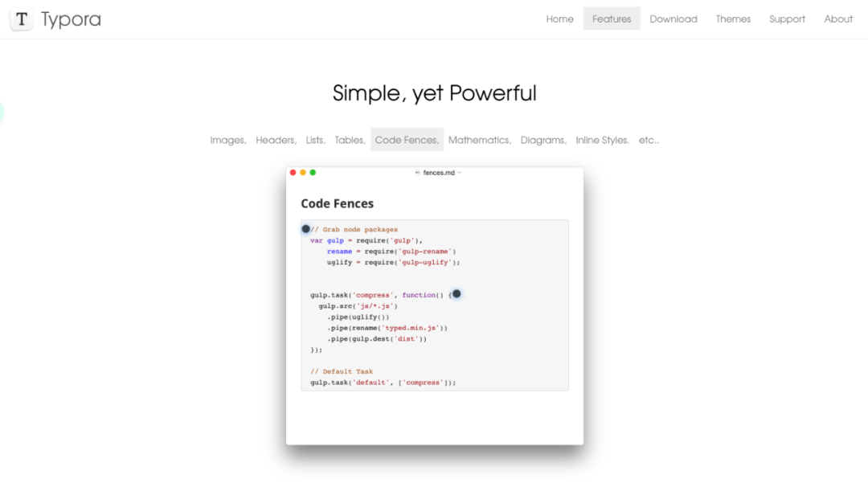Click the red close dot in demo window
Viewport: 868px width, 483px height.
293,173
